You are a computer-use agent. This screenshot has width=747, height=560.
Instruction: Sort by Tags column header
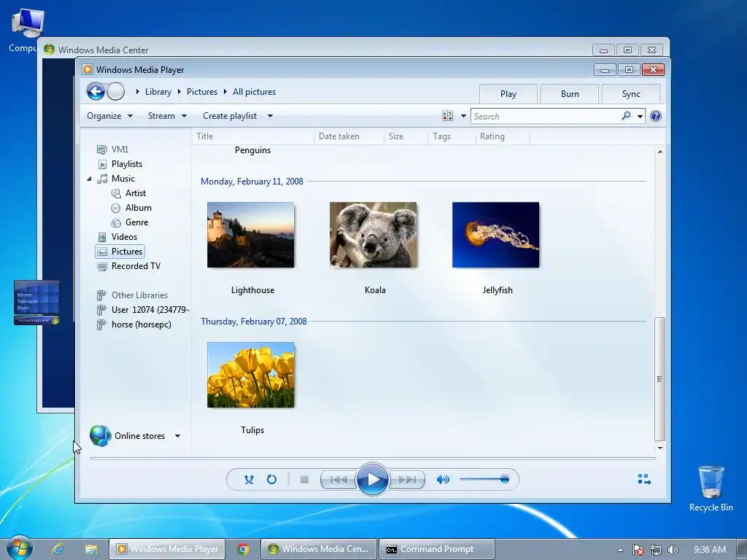coord(452,136)
